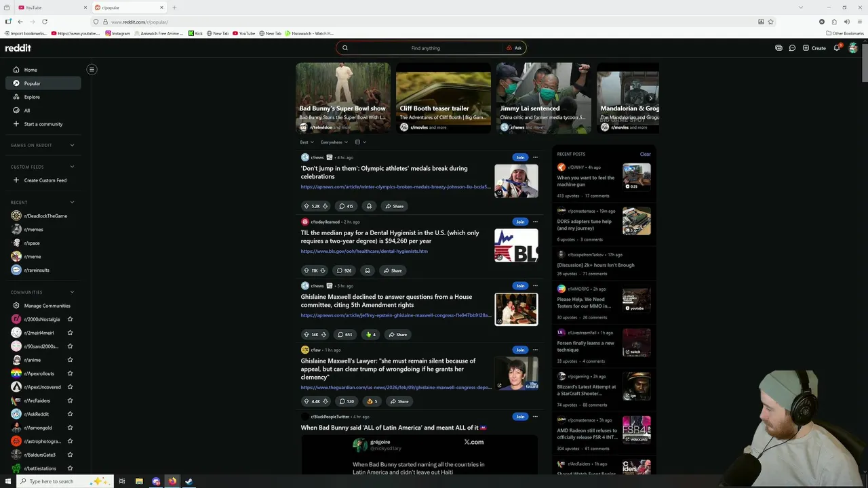
Task: Open the chat icon in header
Action: pos(792,48)
